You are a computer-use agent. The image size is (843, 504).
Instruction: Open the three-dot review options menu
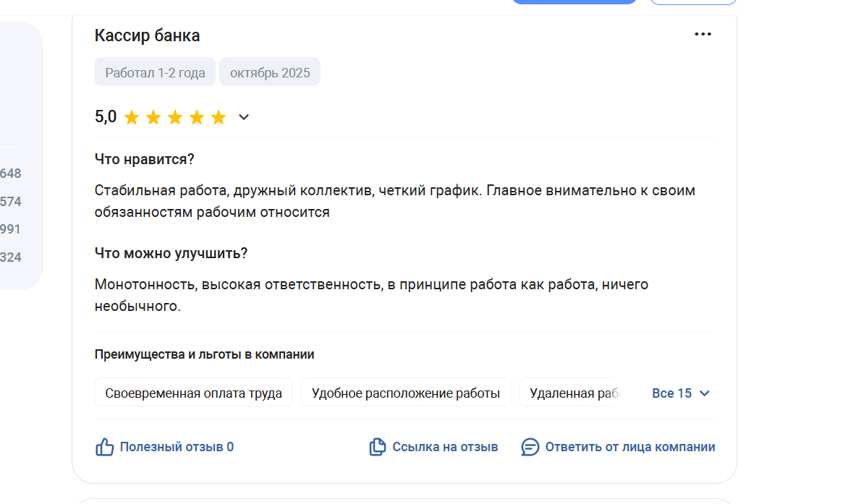[703, 34]
